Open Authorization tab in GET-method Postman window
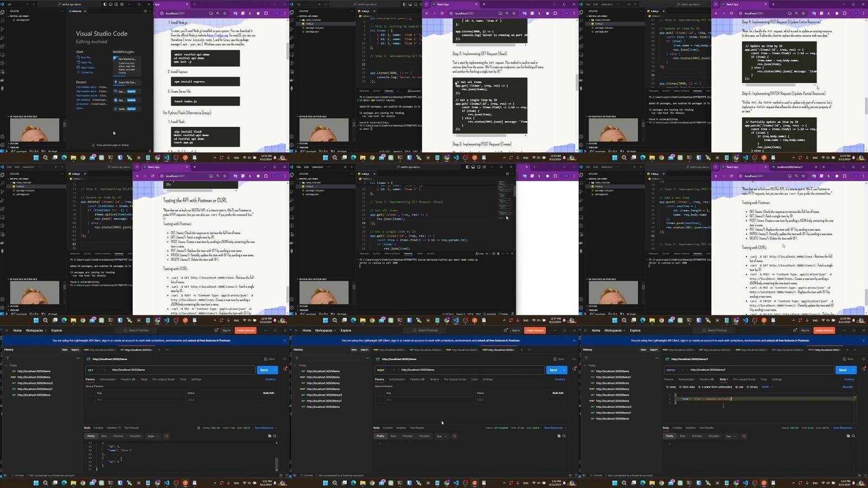868x488 pixels. point(107,379)
